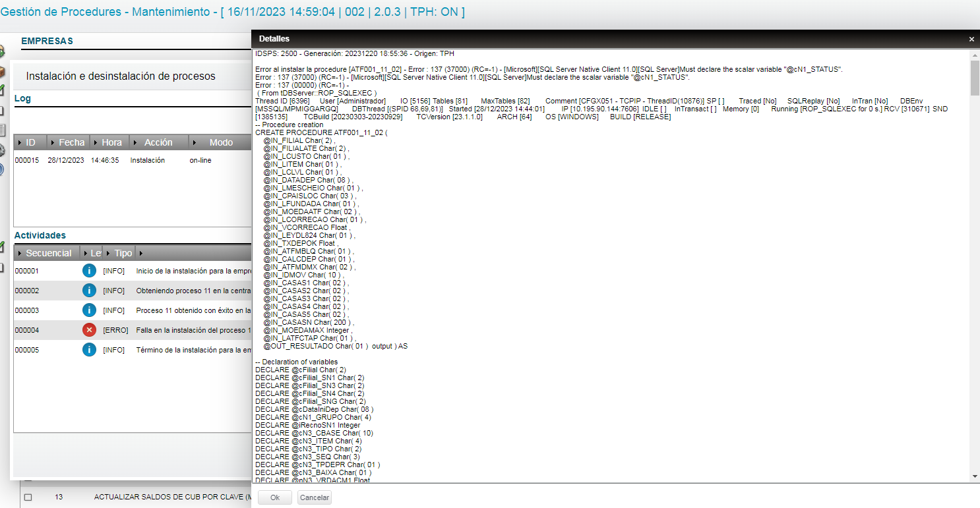Click the 'on-line' mode cell in Log
This screenshot has height=508, width=980.
click(200, 160)
